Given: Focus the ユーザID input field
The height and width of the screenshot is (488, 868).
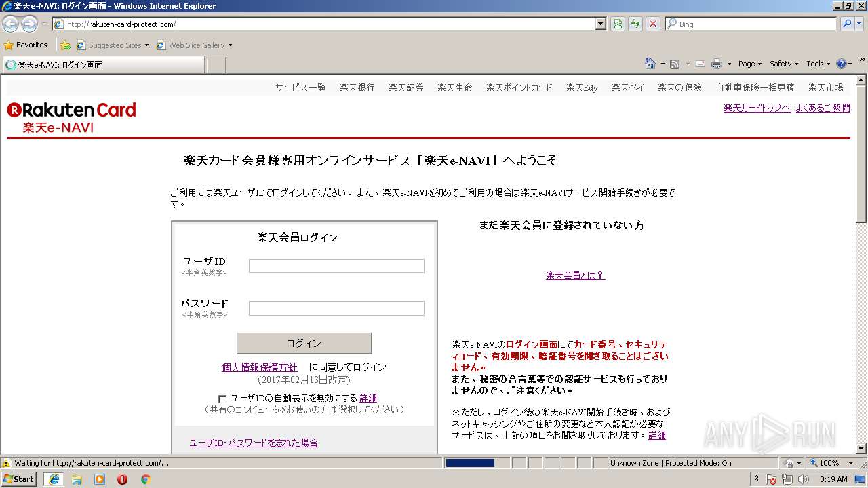Looking at the screenshot, I should pos(336,266).
